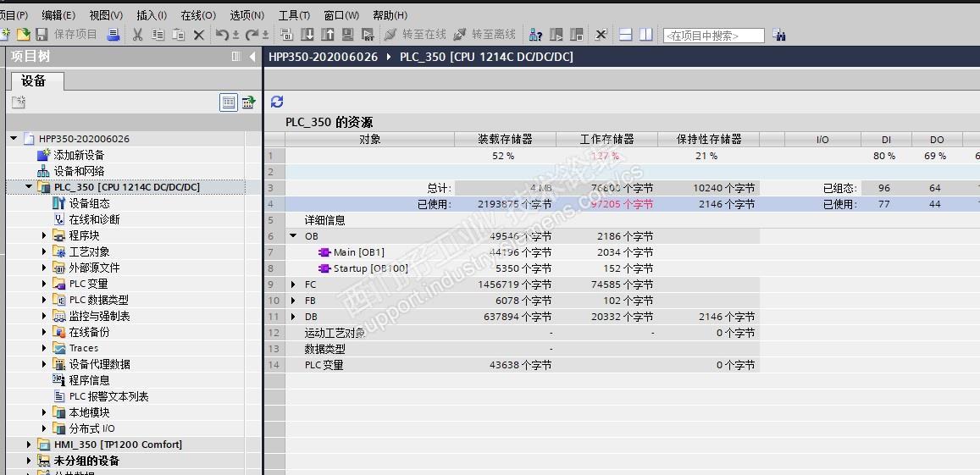
Task: Collapse the OB row in resources table
Action: [x=293, y=236]
